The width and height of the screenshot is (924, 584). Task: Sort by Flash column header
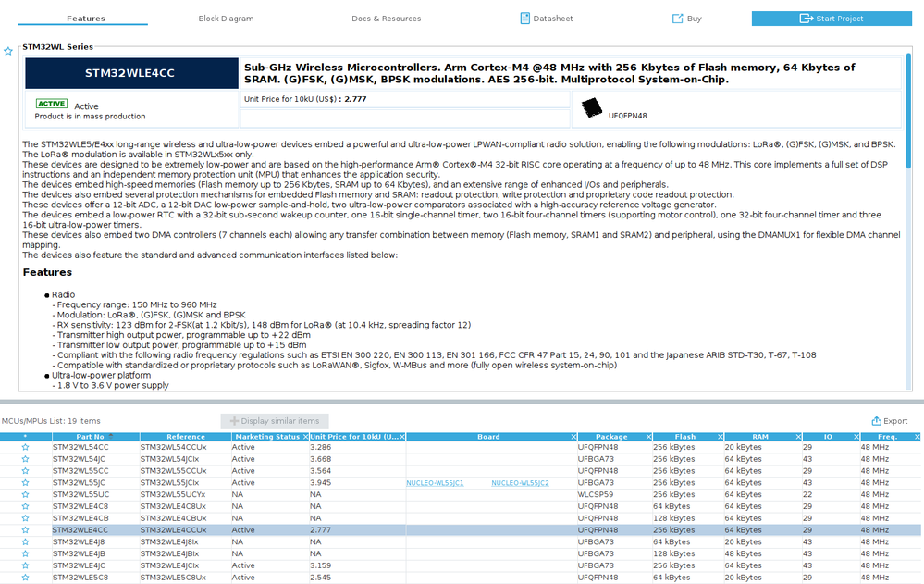point(684,437)
